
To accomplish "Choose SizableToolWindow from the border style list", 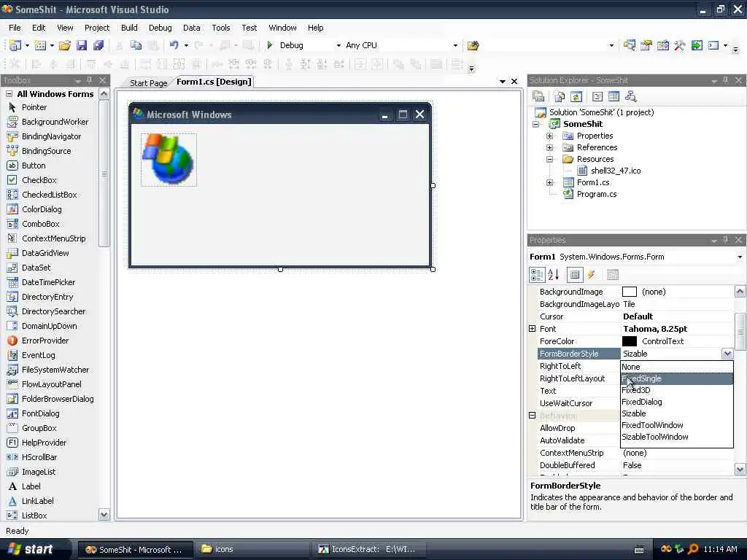I will click(676, 437).
